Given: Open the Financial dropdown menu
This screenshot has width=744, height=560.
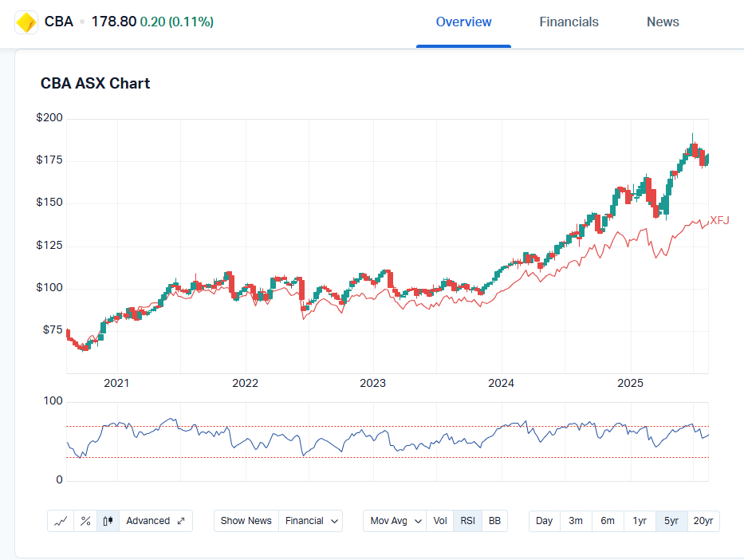Looking at the screenshot, I should [x=310, y=521].
